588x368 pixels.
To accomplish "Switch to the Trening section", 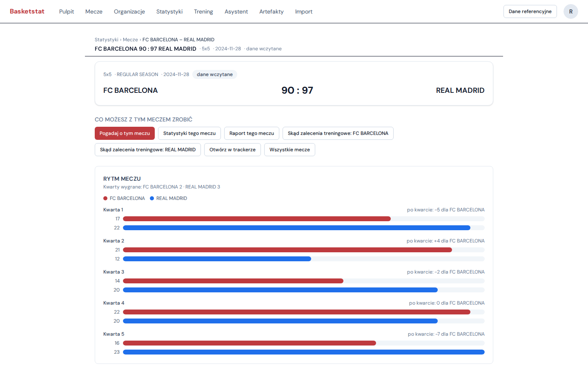I will click(203, 11).
